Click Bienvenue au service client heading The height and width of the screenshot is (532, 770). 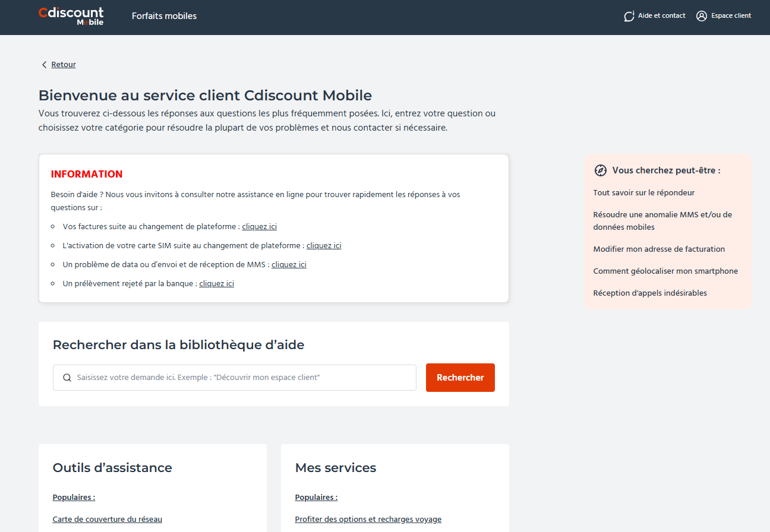click(x=205, y=96)
